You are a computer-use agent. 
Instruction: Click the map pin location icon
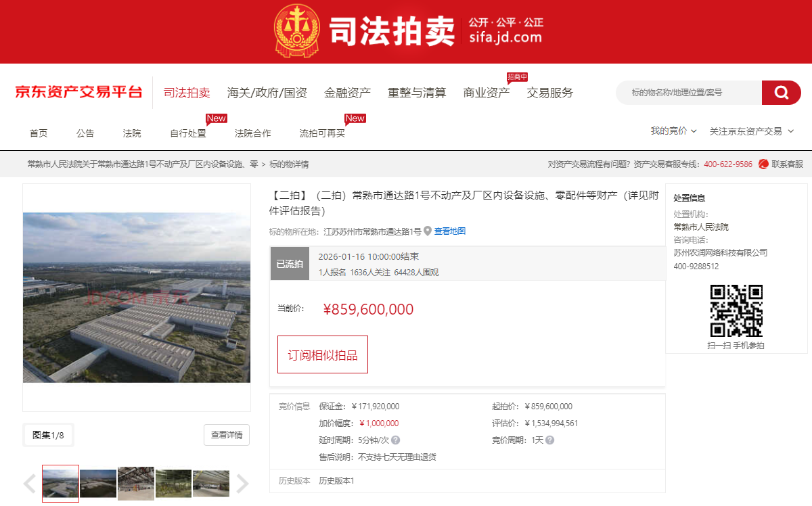[x=428, y=231]
